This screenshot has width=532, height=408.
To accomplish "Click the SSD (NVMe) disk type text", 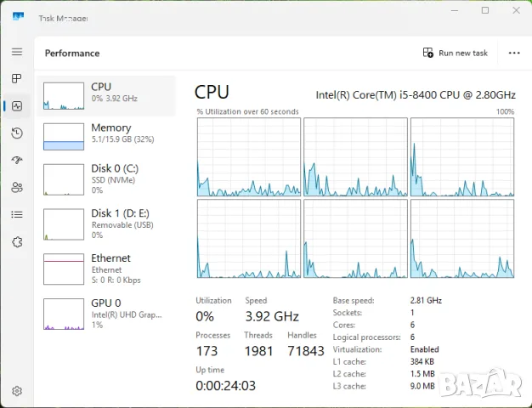I will (113, 180).
